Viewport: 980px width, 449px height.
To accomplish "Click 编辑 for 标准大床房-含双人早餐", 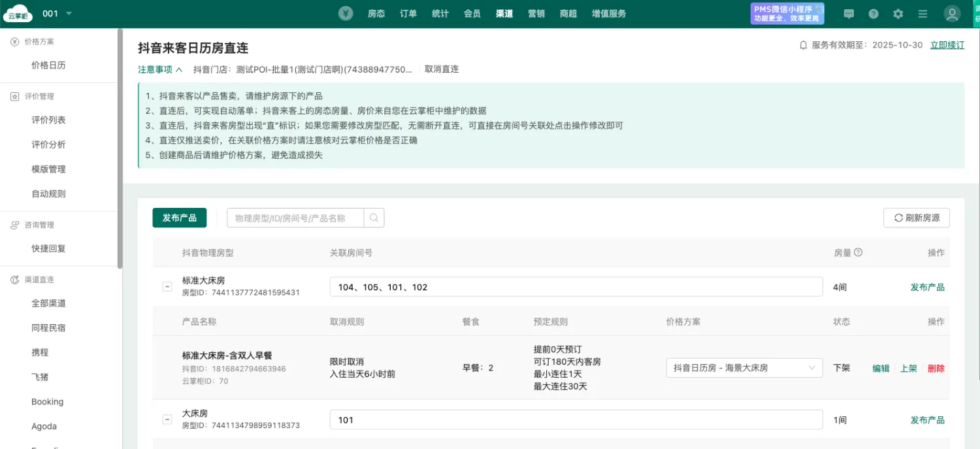I will [881, 368].
